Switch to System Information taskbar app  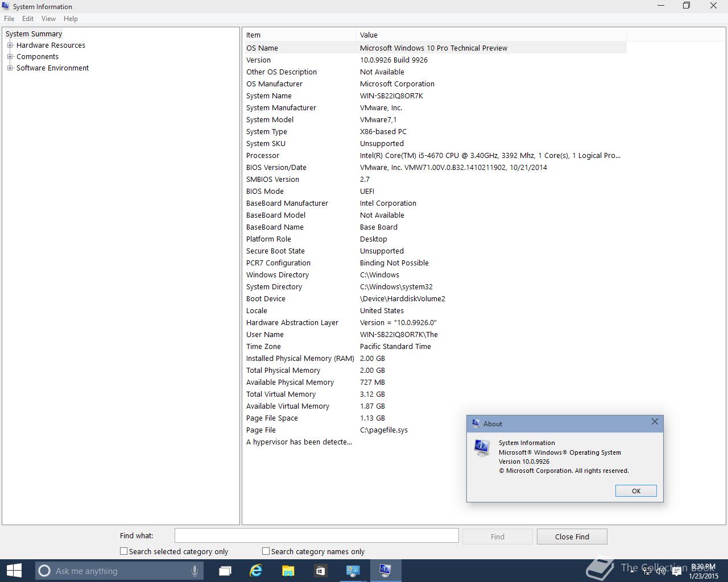tap(386, 571)
